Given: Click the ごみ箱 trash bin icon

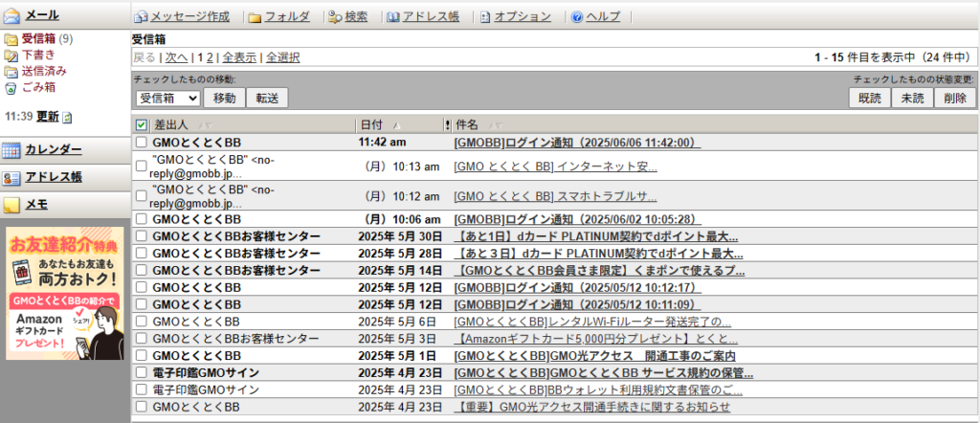Looking at the screenshot, I should click(11, 87).
